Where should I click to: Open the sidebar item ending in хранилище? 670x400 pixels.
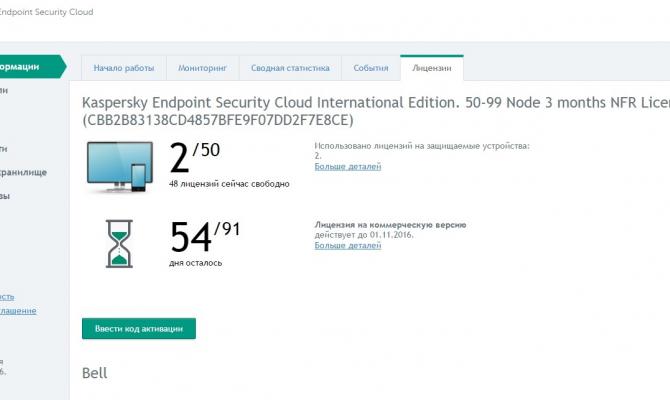coord(23,173)
